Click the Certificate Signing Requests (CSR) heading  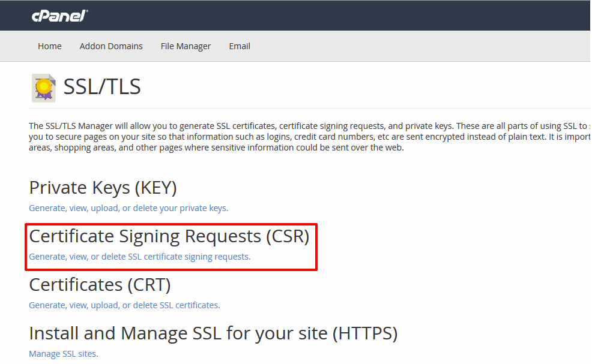[x=169, y=236]
